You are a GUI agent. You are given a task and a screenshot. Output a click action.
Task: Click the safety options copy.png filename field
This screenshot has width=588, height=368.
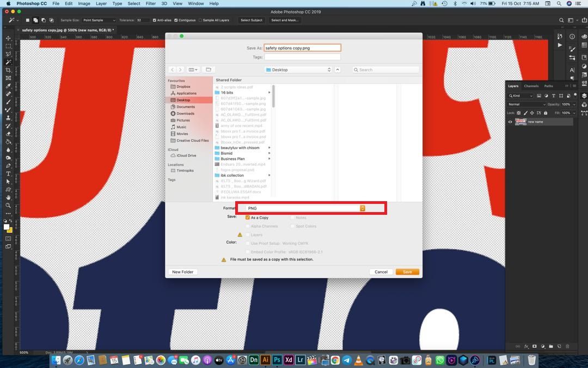pos(302,47)
